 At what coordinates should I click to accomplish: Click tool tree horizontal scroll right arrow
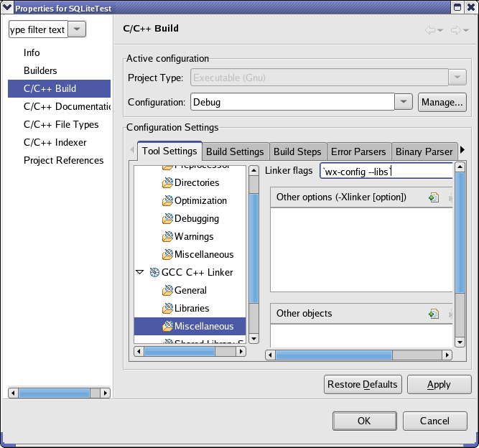click(241, 352)
